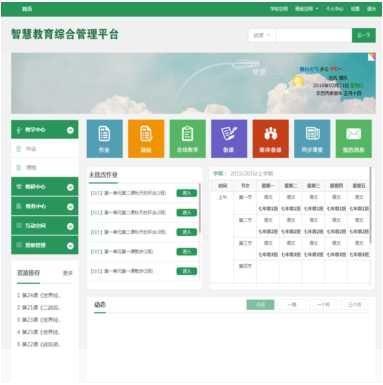Open ranking item number 4

coord(39,332)
